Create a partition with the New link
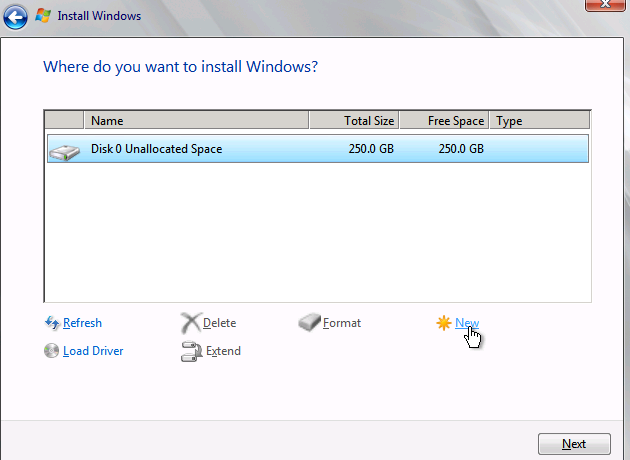Image resolution: width=630 pixels, height=460 pixels. click(x=467, y=323)
